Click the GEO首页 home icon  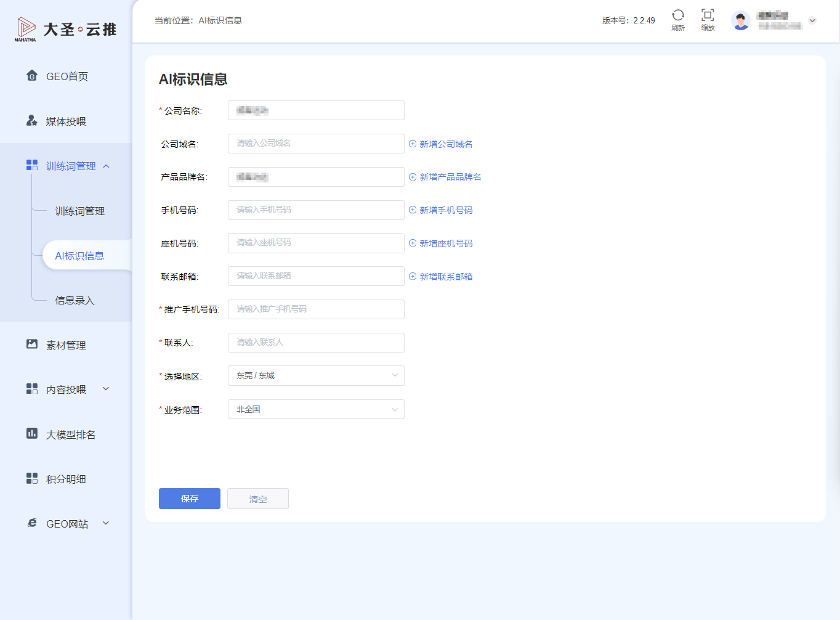pyautogui.click(x=32, y=76)
